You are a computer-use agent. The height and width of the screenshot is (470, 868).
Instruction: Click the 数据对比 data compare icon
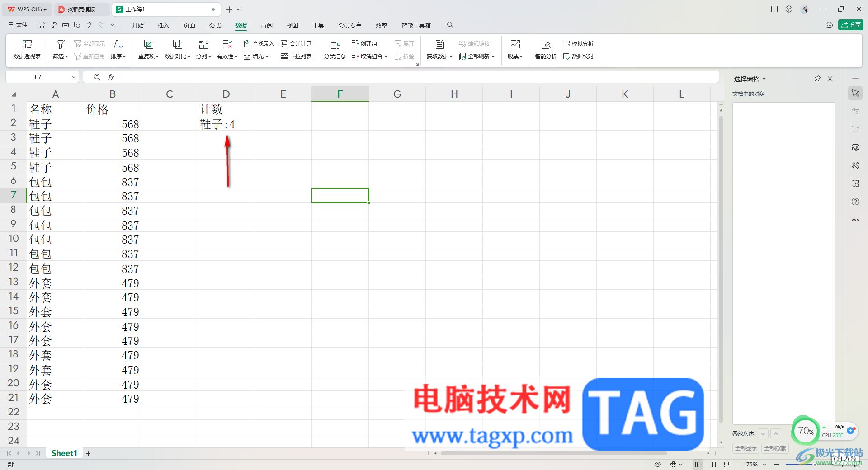[178, 44]
